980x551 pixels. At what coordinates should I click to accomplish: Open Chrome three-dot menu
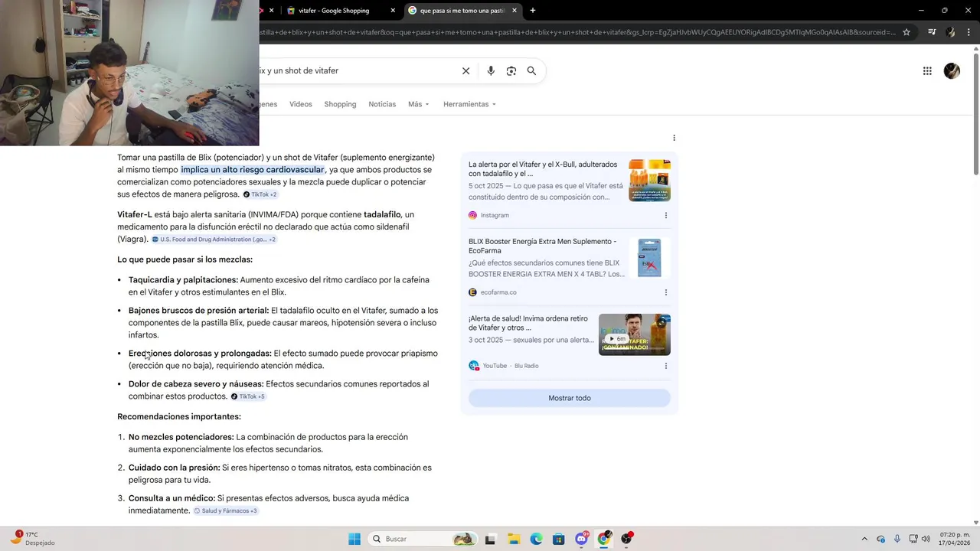pos(969,32)
